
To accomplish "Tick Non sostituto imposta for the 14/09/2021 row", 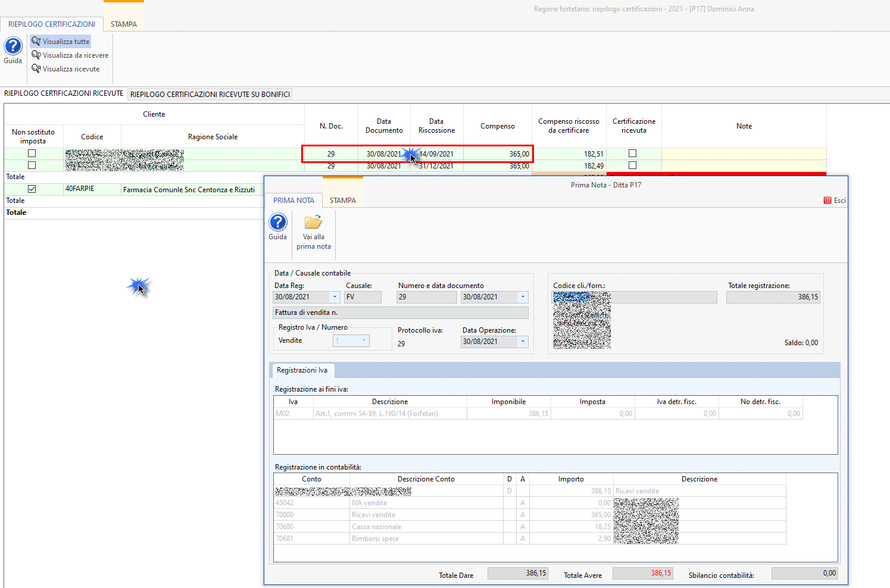I will click(32, 154).
